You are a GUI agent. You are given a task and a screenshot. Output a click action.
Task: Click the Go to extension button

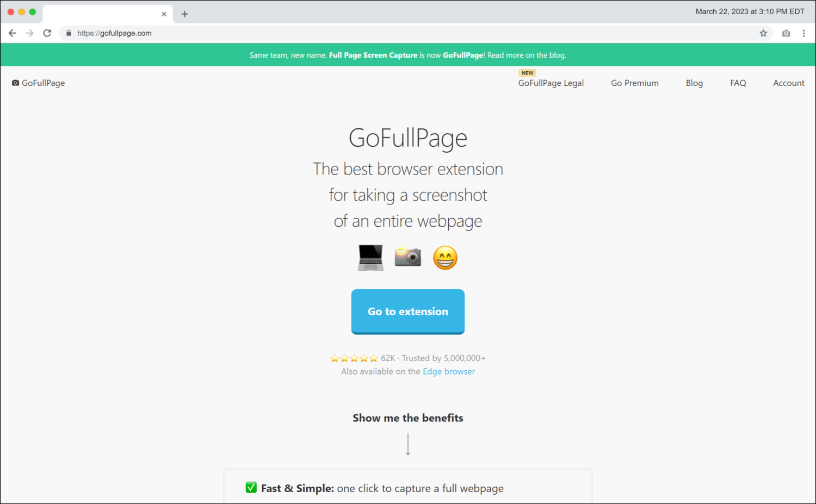[407, 312]
